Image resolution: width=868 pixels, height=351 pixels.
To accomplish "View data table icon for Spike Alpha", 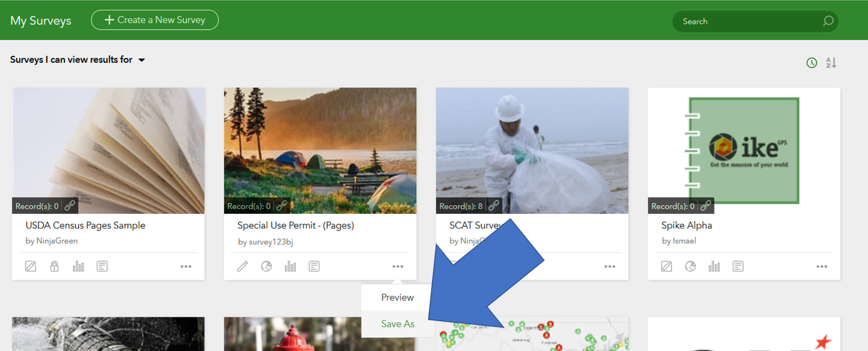I will 738,266.
